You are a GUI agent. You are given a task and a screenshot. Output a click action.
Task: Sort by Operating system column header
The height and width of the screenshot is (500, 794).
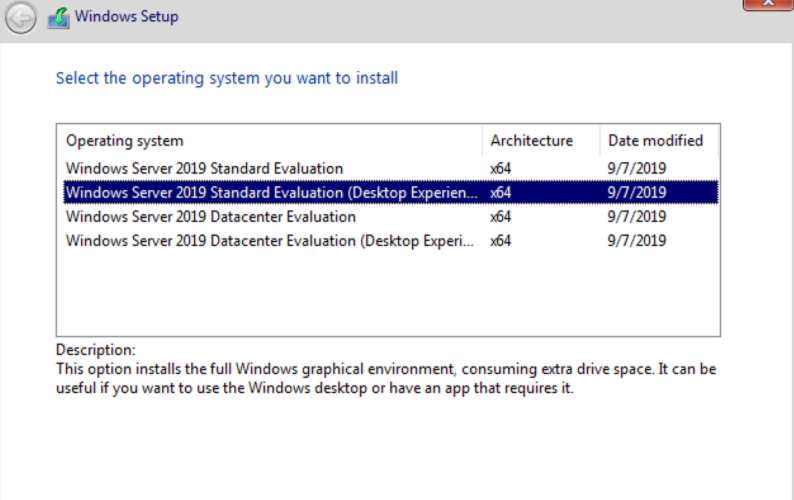click(x=273, y=140)
